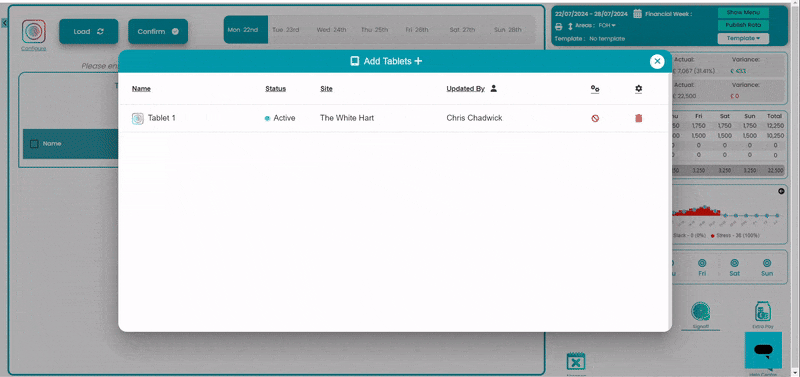Click the page scrollbar down arrow

point(796,373)
